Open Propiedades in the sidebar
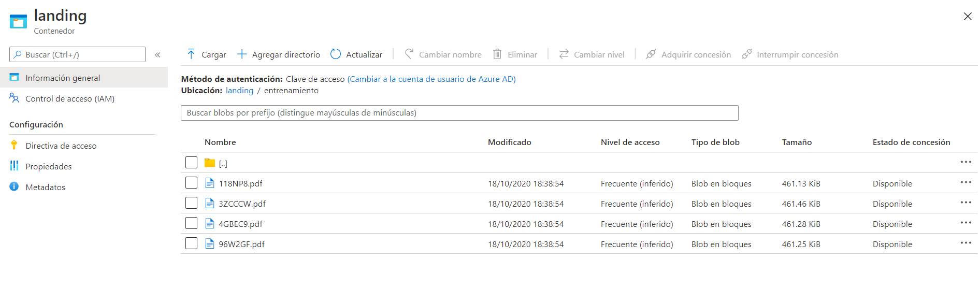980x288 pixels. point(49,166)
